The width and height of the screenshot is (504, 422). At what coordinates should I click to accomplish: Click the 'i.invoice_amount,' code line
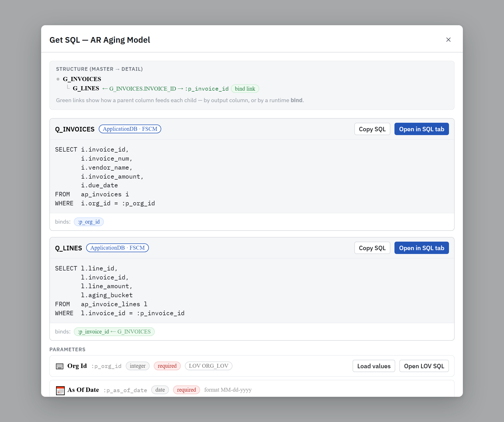pos(112,177)
